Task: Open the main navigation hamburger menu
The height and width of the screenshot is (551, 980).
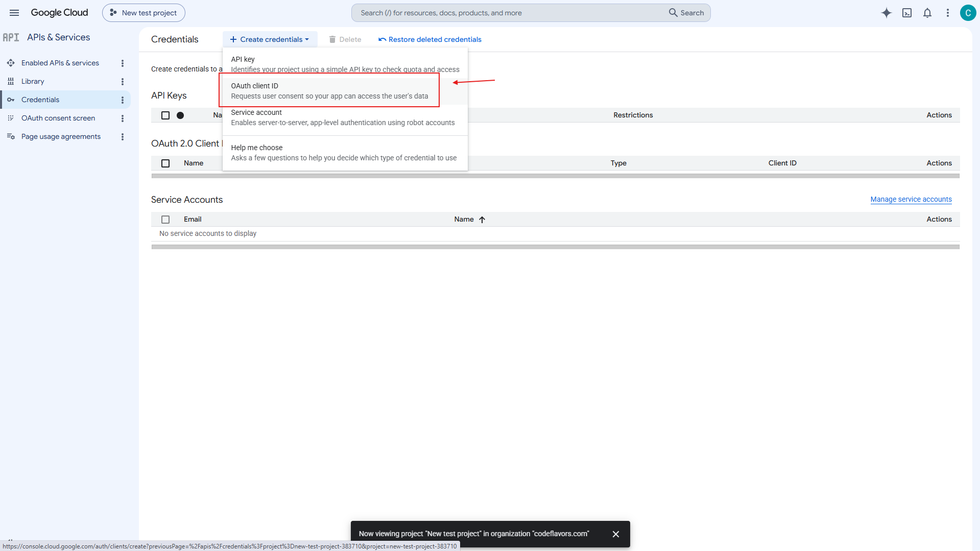Action: [14, 13]
